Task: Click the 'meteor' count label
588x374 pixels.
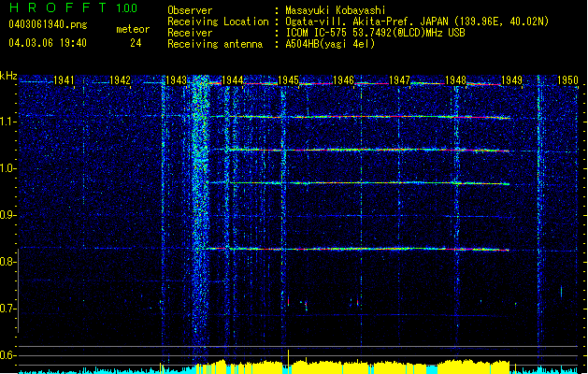Action: (x=133, y=29)
